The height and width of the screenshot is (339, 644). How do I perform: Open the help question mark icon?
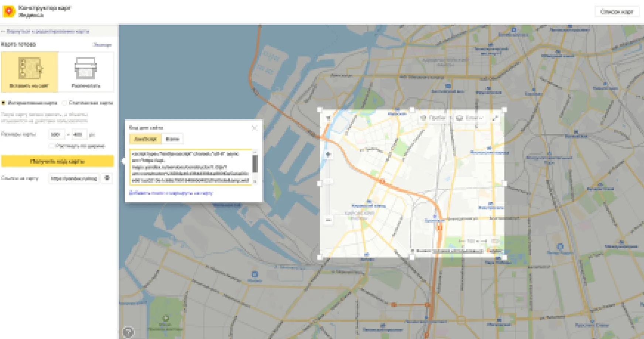pos(128,332)
